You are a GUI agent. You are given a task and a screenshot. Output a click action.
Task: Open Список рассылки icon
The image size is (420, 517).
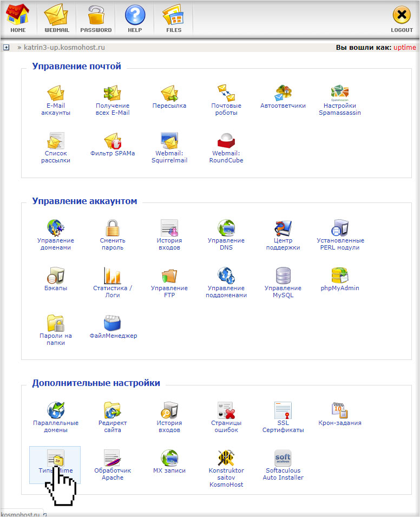click(x=56, y=140)
